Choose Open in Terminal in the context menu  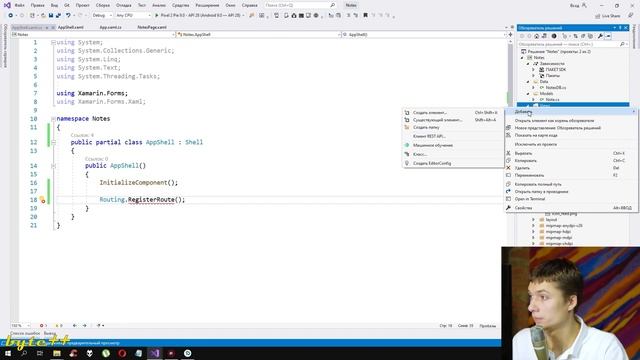tap(571, 199)
